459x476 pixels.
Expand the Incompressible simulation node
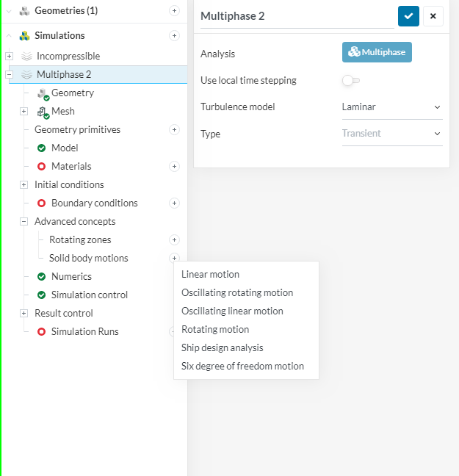click(9, 57)
